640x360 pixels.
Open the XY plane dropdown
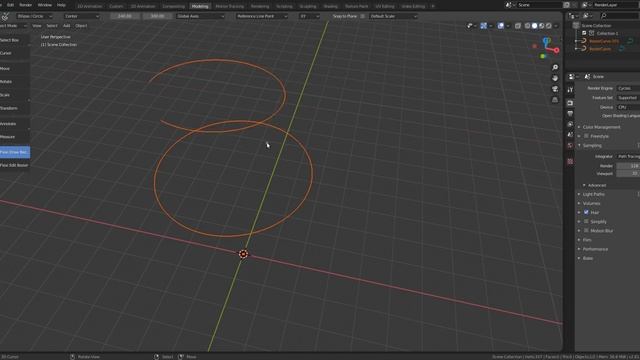point(309,16)
